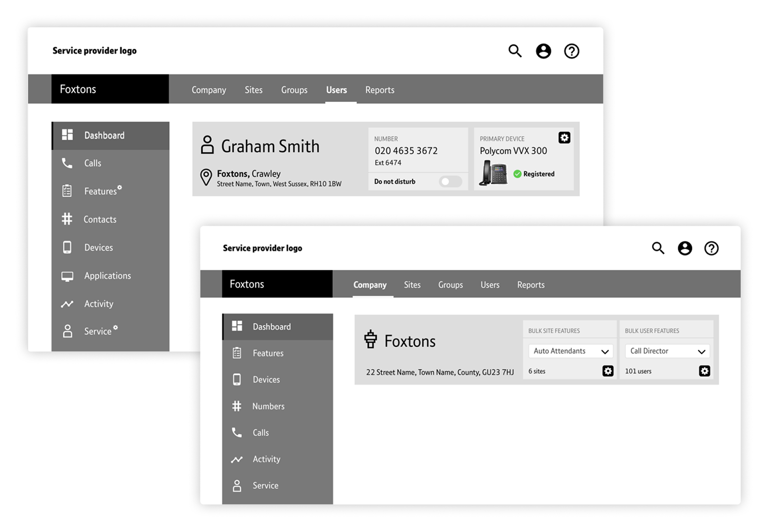This screenshot has height=532, width=768.
Task: Open Groups tab in the front window
Action: [450, 285]
